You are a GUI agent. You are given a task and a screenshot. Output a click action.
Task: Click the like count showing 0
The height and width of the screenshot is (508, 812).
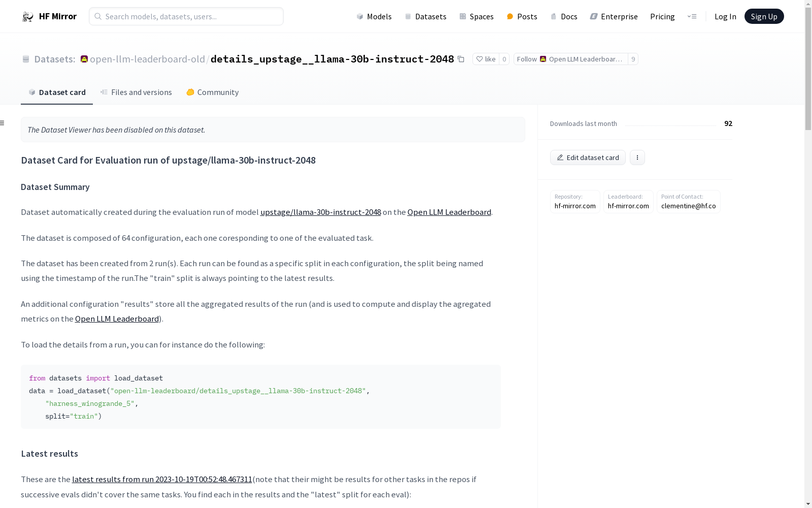click(504, 59)
